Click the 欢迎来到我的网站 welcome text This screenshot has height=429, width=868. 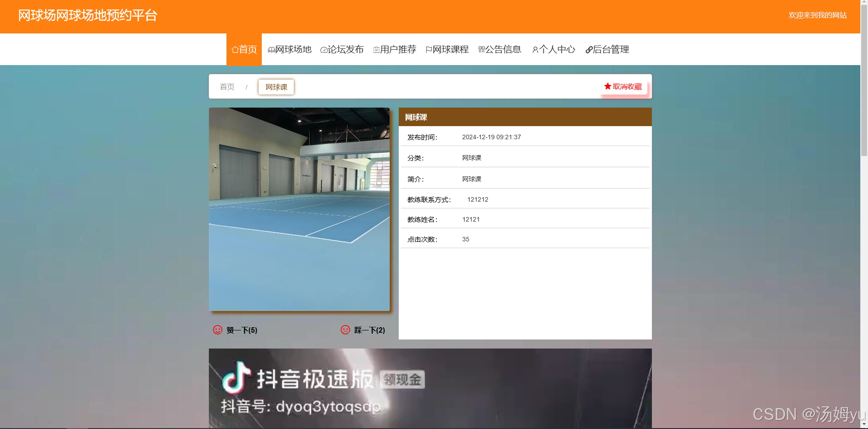coord(818,15)
